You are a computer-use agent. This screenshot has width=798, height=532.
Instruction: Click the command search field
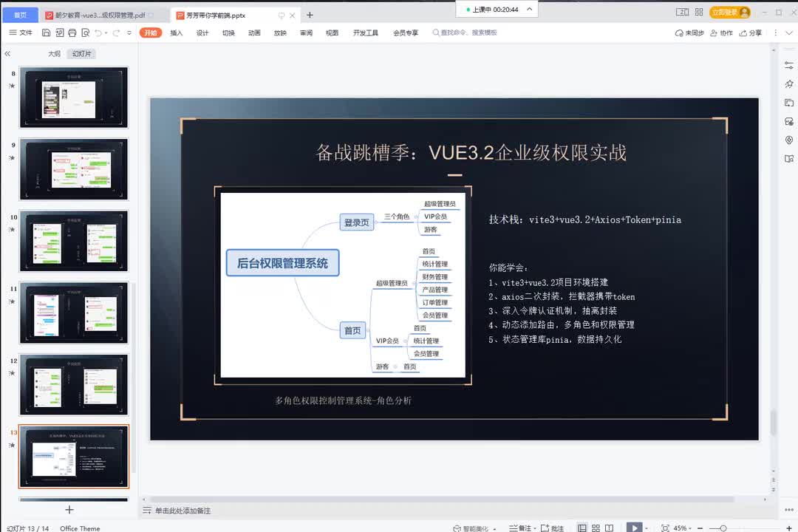point(465,33)
